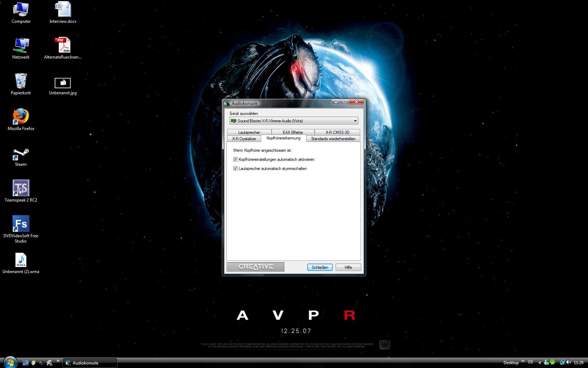Open the network status tray icon

562,362
